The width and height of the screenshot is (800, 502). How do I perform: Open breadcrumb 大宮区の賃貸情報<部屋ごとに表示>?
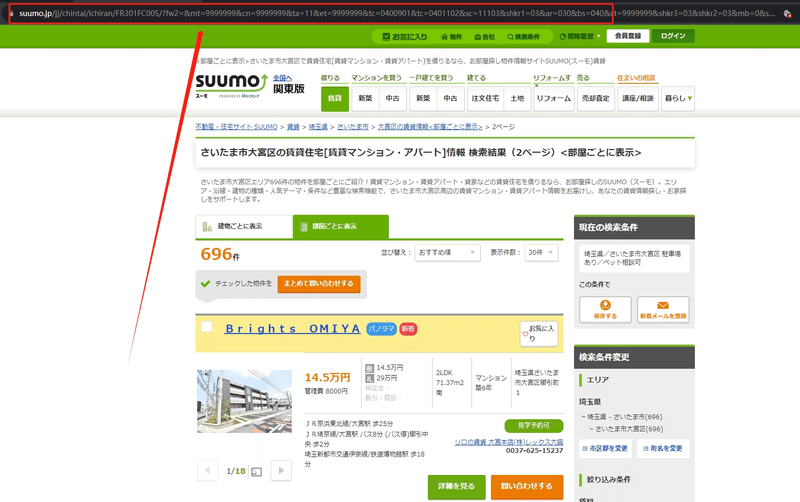(x=430, y=127)
